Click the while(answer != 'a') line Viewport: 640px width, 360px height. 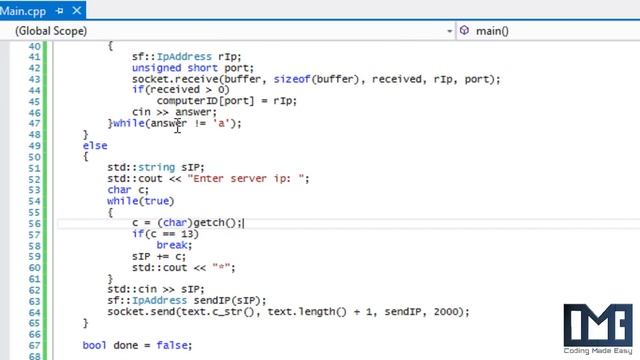pyautogui.click(x=175, y=123)
